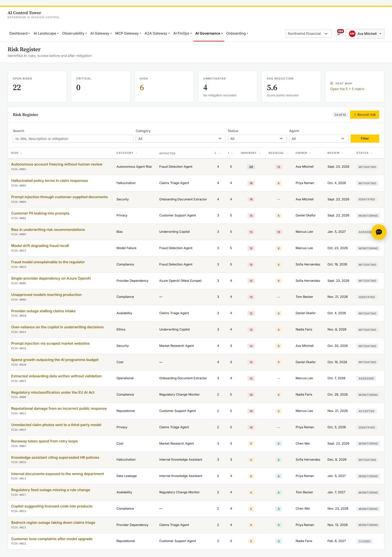Open the Category filter dropdown

(180, 139)
